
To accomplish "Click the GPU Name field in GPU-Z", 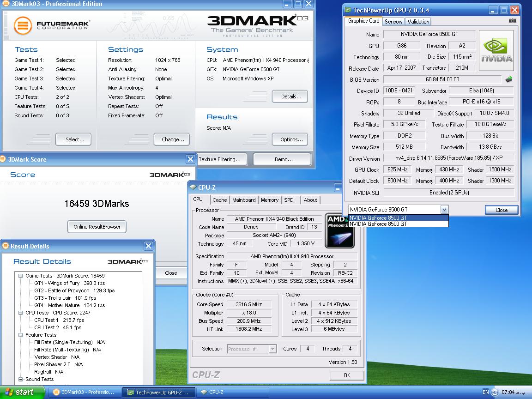I will 429,34.
